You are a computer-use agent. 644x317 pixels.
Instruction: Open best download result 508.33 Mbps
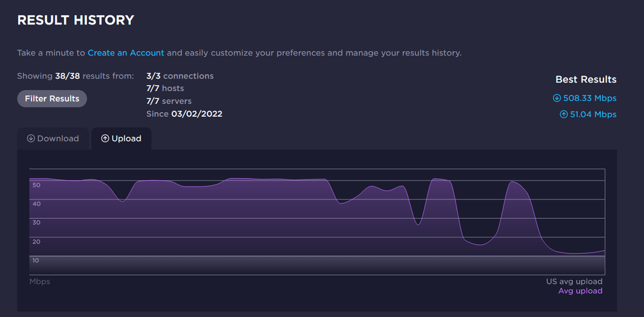pyautogui.click(x=589, y=99)
